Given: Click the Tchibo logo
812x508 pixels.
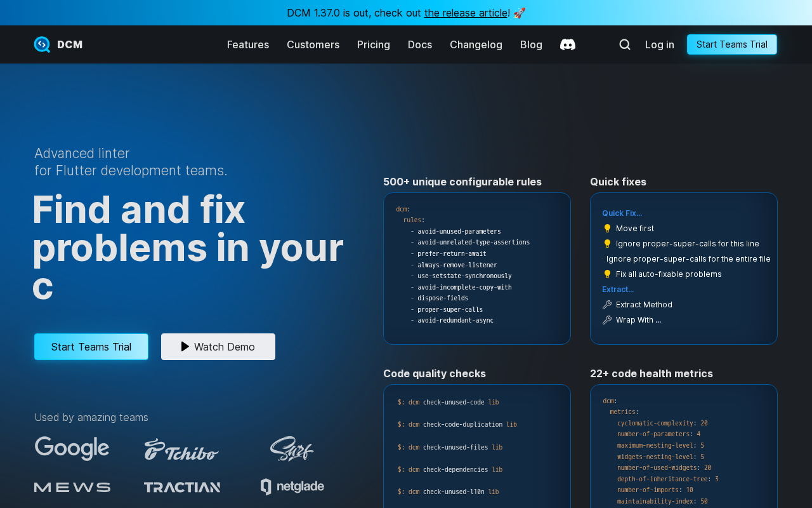Looking at the screenshot, I should tap(182, 449).
